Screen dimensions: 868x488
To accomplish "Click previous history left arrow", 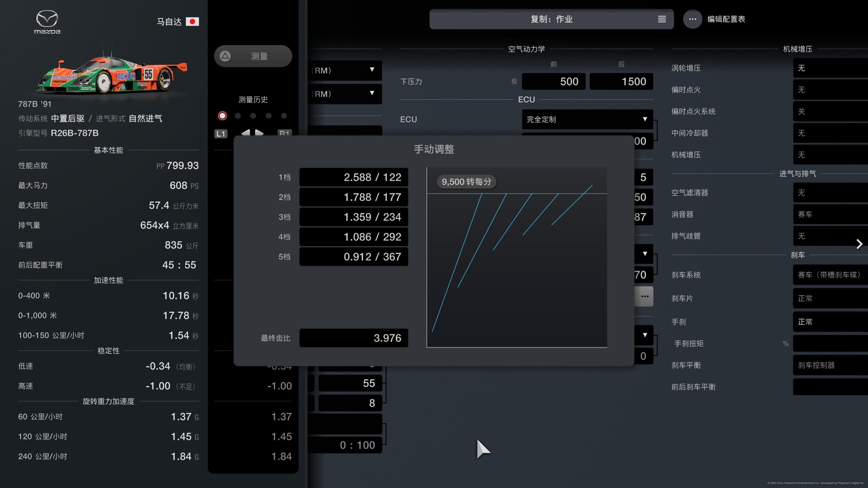I will (x=246, y=132).
